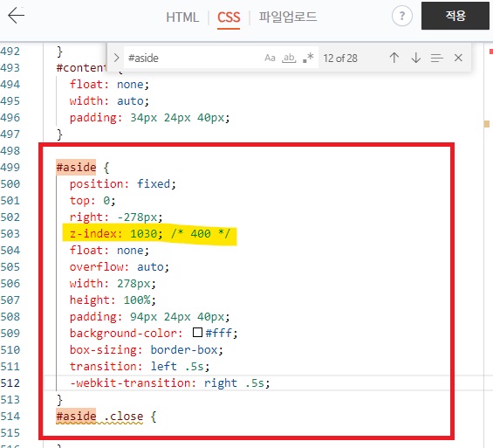Click 'float: none;' on line 504
Viewport: 493px width, 448px height.
[x=109, y=251]
